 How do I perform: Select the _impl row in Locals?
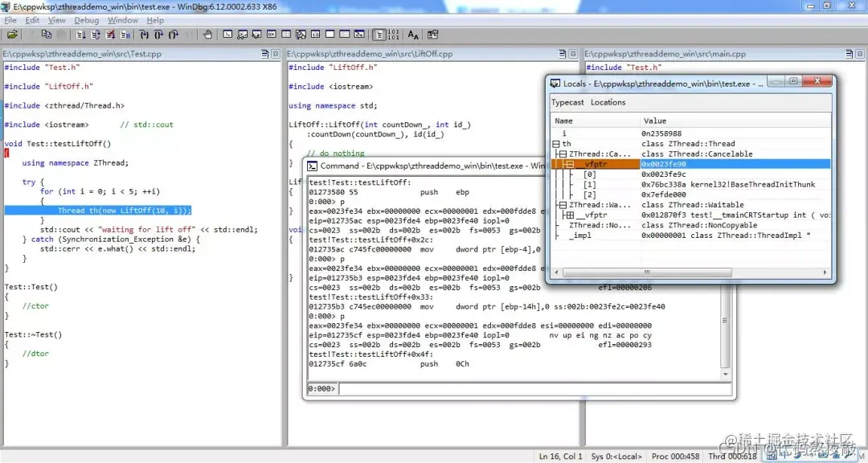coord(691,236)
